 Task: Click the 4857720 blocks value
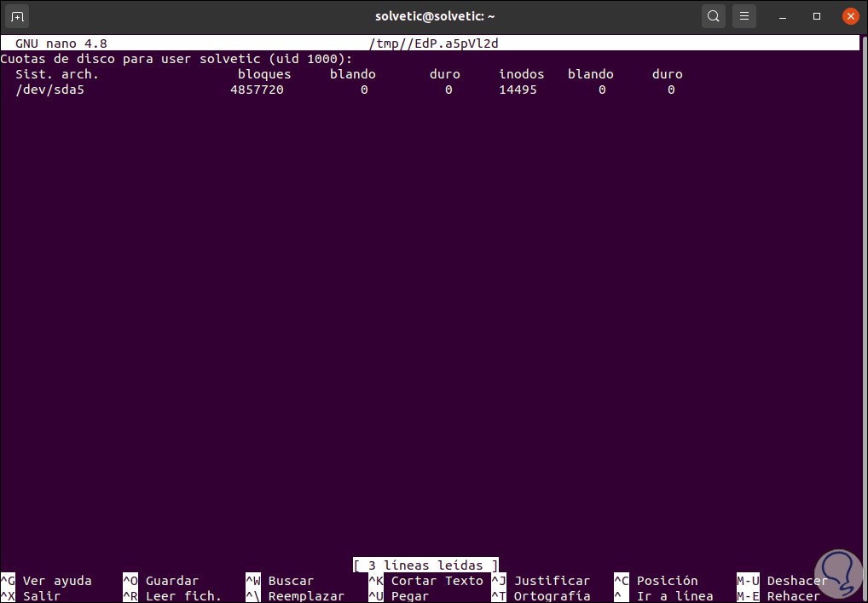point(257,90)
